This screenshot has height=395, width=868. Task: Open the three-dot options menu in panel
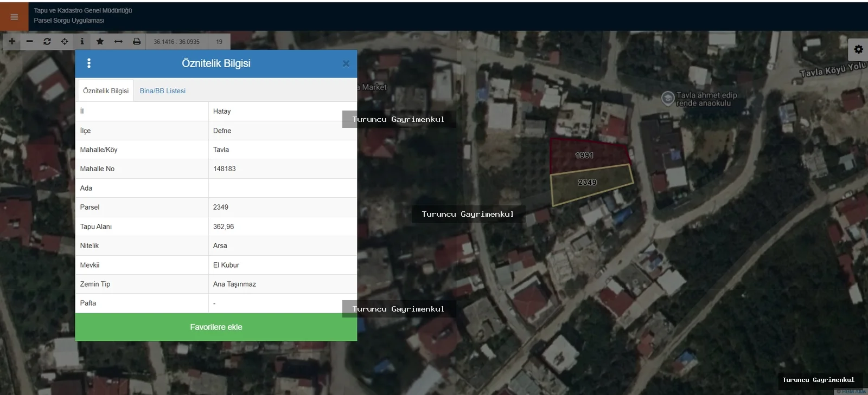(89, 63)
